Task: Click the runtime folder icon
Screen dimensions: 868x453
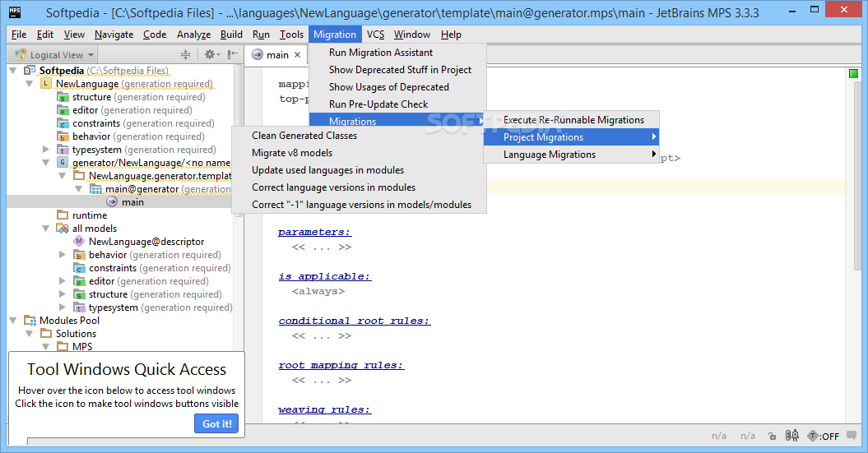Action: tap(63, 215)
